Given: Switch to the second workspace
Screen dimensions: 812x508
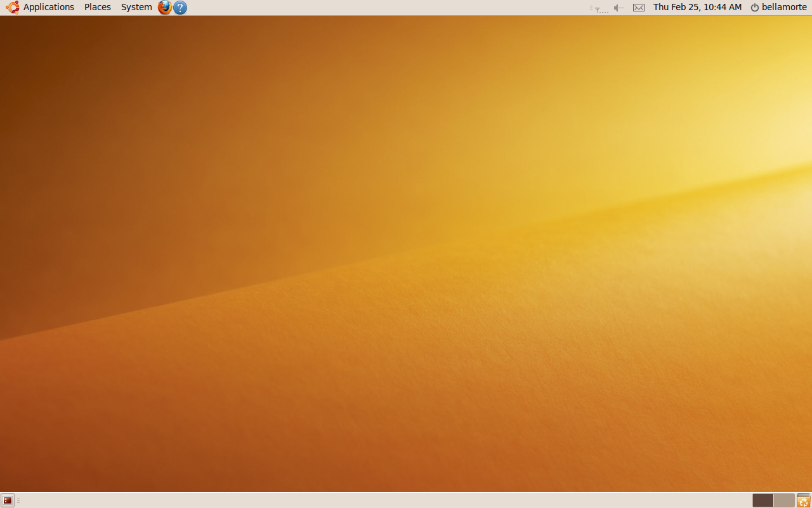Looking at the screenshot, I should coord(784,500).
